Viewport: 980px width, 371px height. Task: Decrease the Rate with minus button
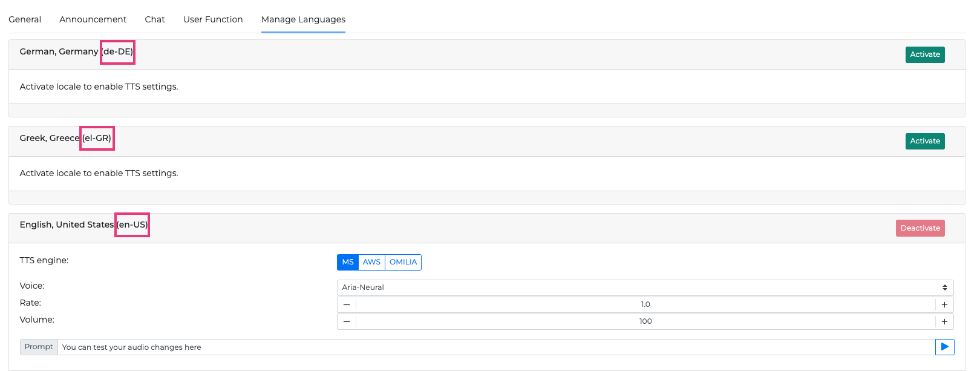pos(347,304)
